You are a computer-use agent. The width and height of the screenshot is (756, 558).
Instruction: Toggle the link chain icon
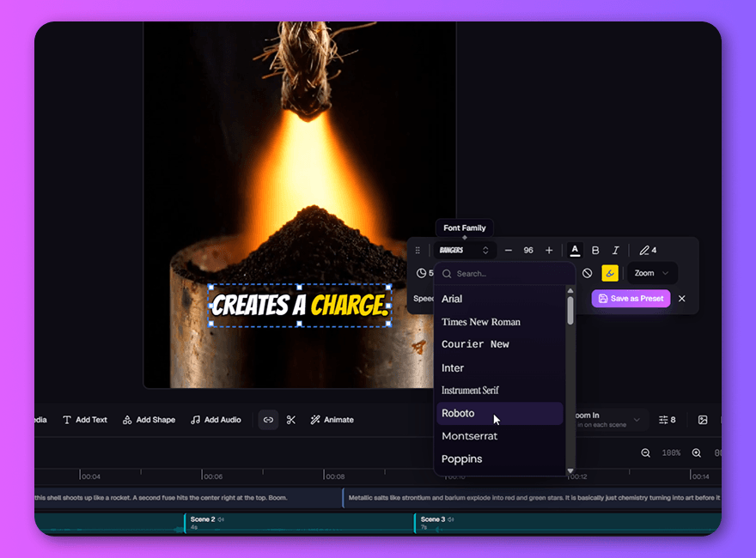[268, 420]
